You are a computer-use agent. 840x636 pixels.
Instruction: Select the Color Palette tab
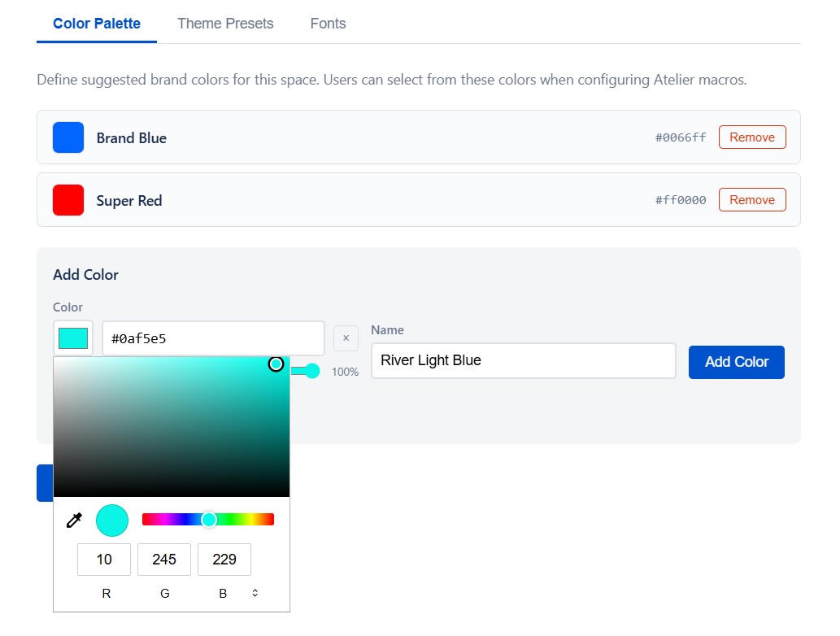pyautogui.click(x=96, y=24)
